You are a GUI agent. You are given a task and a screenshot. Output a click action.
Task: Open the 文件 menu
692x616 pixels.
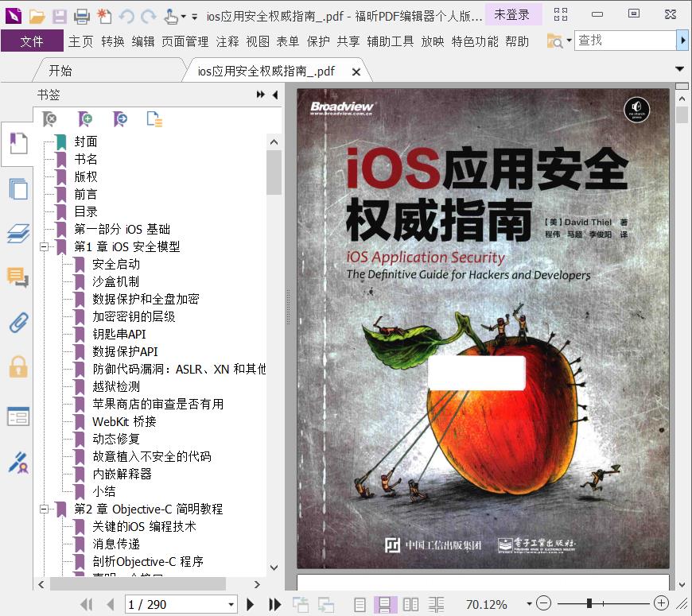[x=32, y=41]
